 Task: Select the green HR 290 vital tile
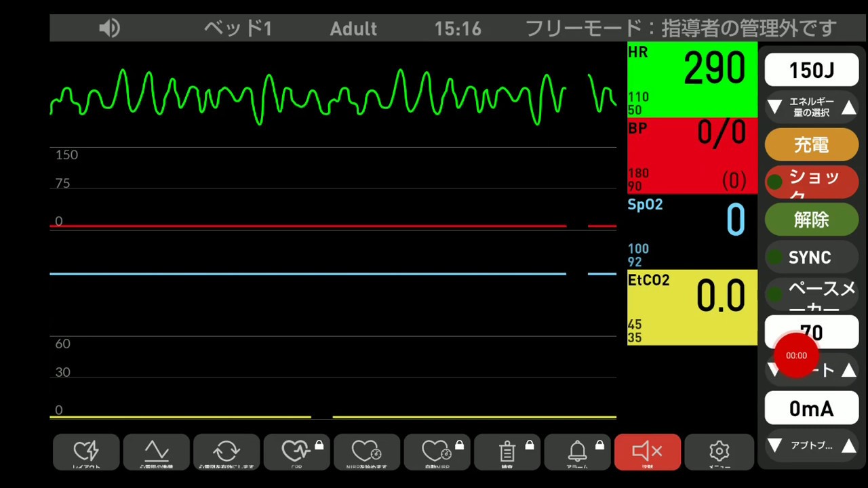[692, 80]
